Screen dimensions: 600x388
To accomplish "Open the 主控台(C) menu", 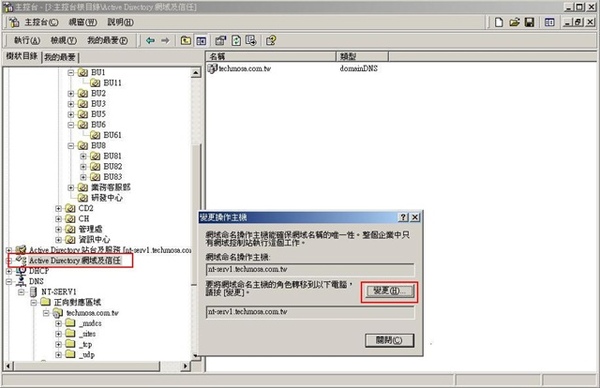I will [41, 22].
